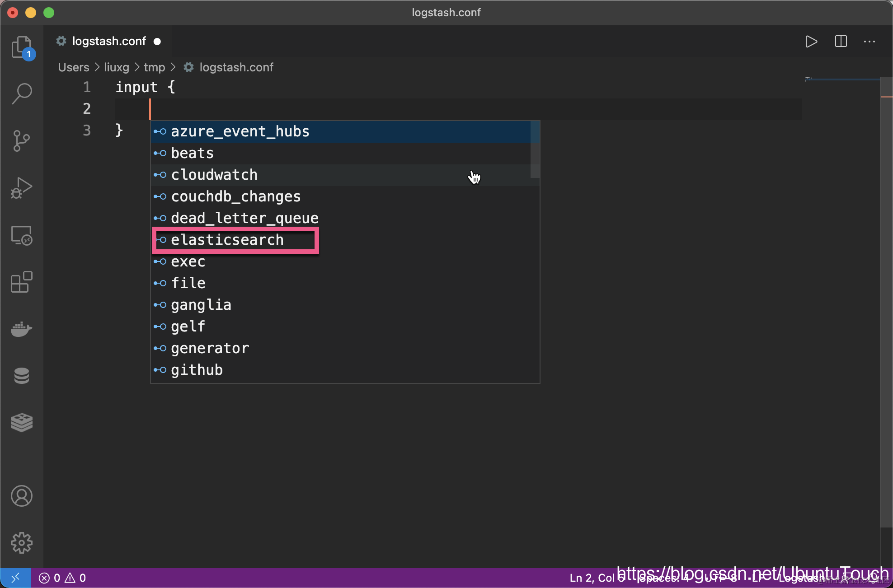Open the Remote Explorer icon

tap(21, 235)
